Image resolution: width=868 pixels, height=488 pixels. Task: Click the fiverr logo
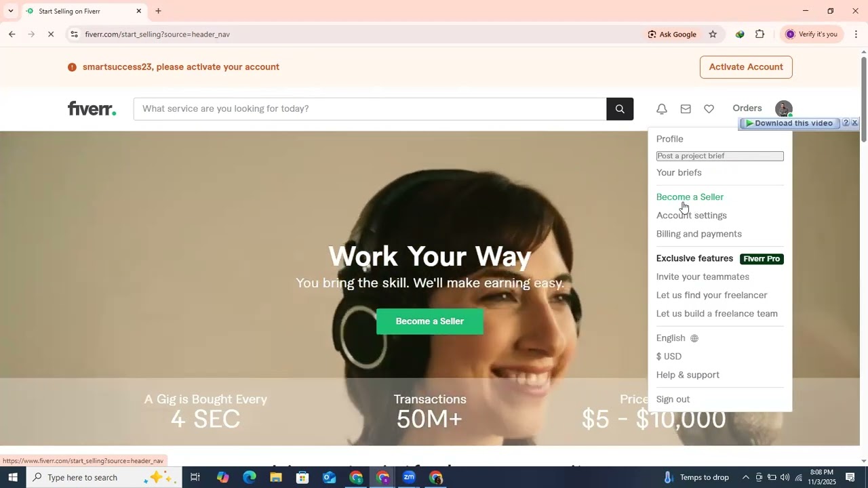point(92,108)
